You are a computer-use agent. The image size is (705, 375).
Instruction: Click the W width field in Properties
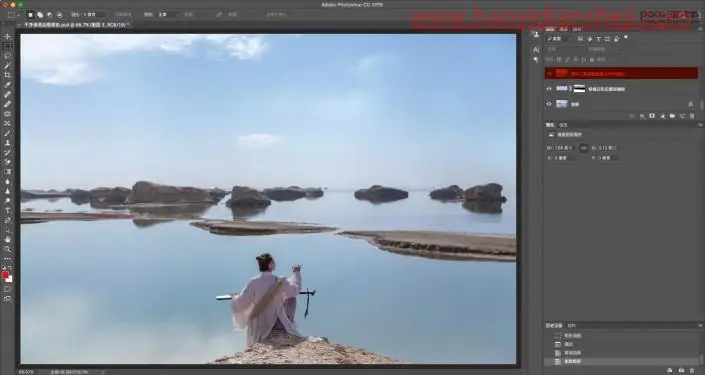564,148
